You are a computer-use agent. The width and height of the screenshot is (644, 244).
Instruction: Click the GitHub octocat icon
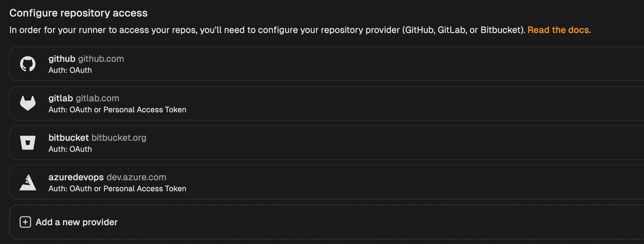(x=28, y=64)
